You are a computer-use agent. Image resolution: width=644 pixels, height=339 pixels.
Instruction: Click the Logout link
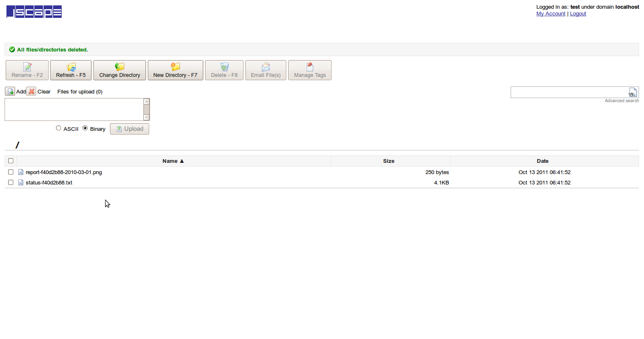[578, 13]
